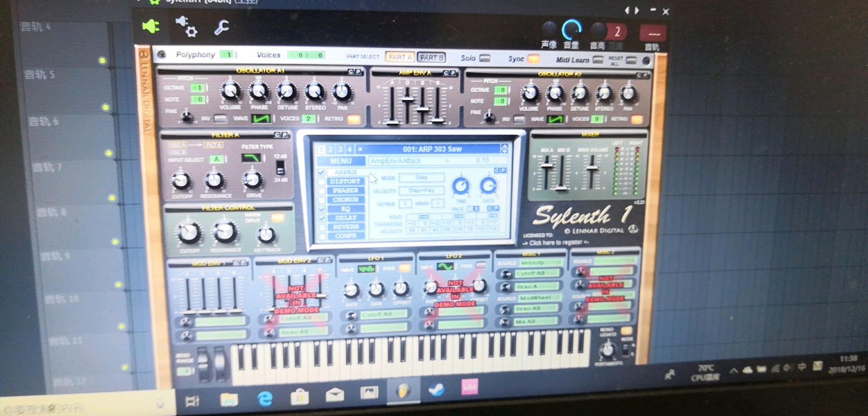Toggle Oscillator A1 Inv switch
The width and height of the screenshot is (868, 416).
[x=220, y=119]
